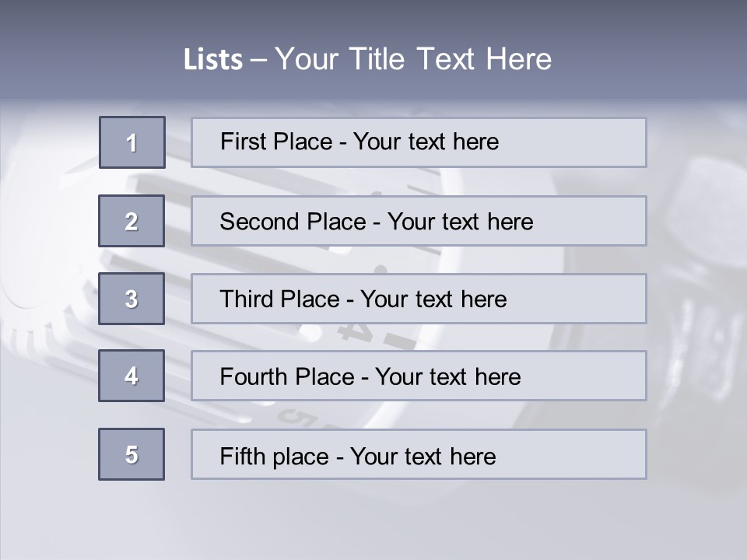Viewport: 747px width, 560px height.
Task: Select the First Place text box
Action: pos(419,142)
